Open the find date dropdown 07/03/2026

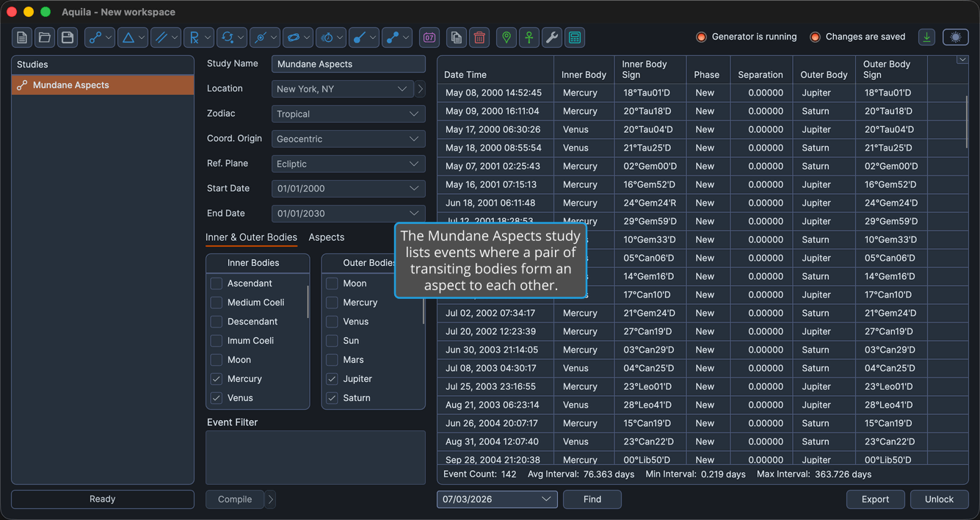pyautogui.click(x=497, y=499)
